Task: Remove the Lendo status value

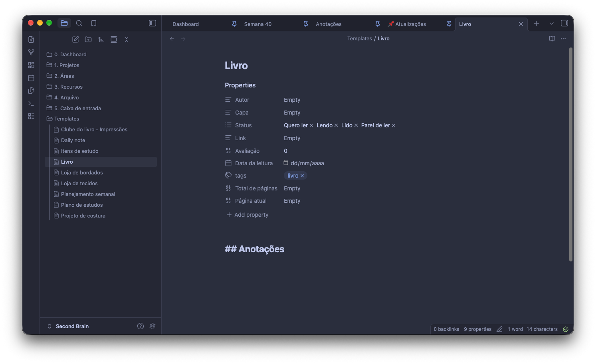Action: click(336, 125)
